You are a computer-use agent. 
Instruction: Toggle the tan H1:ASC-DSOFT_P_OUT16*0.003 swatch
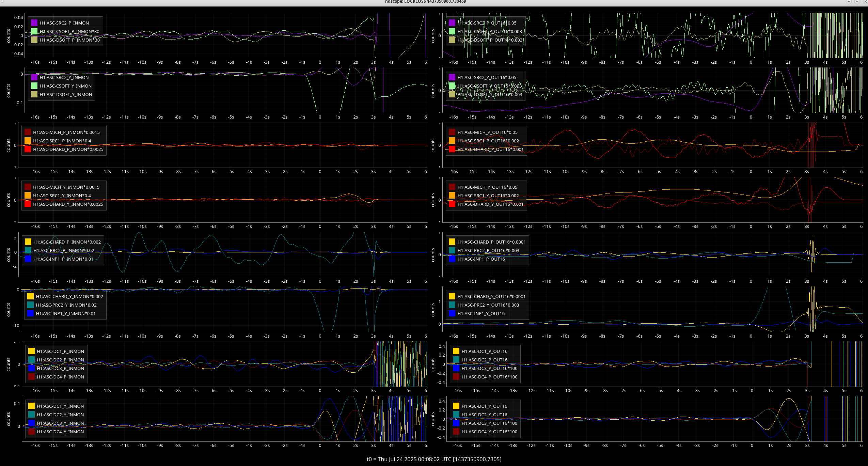point(452,40)
